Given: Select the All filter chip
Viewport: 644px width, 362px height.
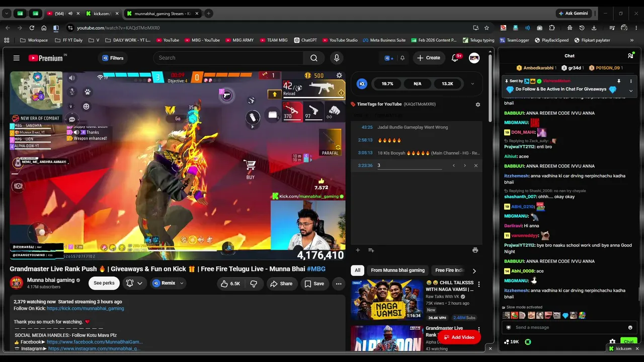Looking at the screenshot, I should pos(357,270).
